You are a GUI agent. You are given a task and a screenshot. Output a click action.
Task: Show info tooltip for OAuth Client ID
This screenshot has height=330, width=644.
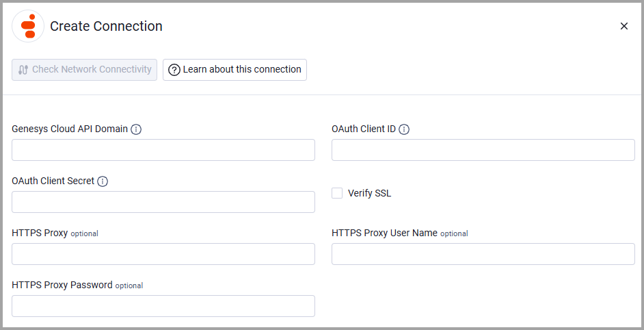tap(404, 129)
